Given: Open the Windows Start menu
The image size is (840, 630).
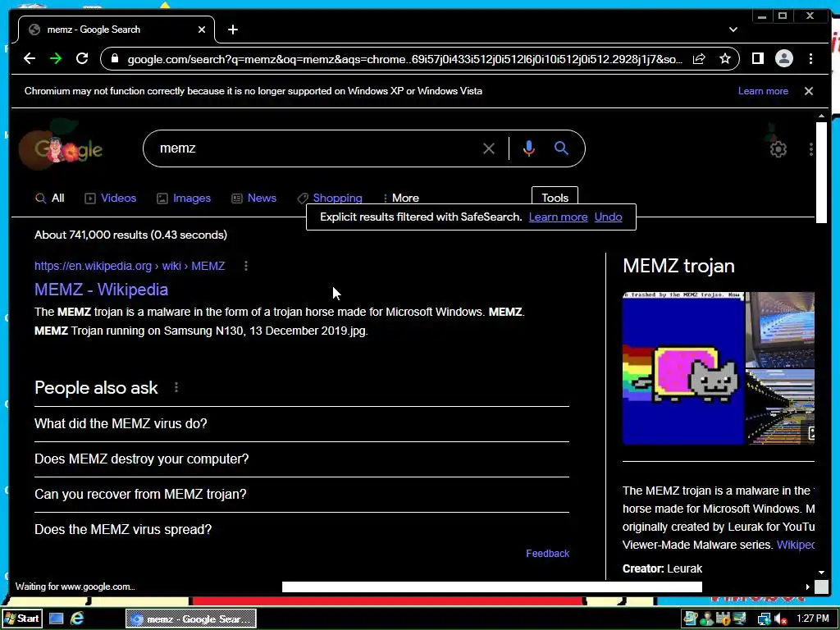Looking at the screenshot, I should point(21,619).
